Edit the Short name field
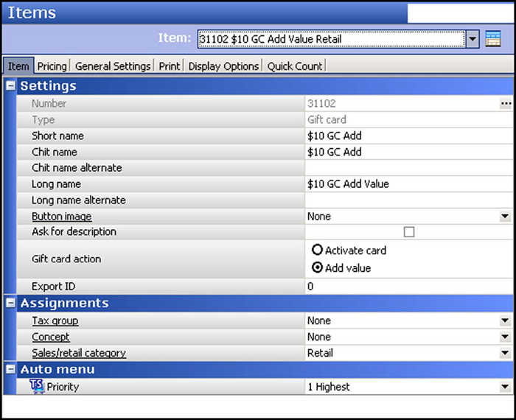Screen dimensions: 516x420 click(408, 136)
